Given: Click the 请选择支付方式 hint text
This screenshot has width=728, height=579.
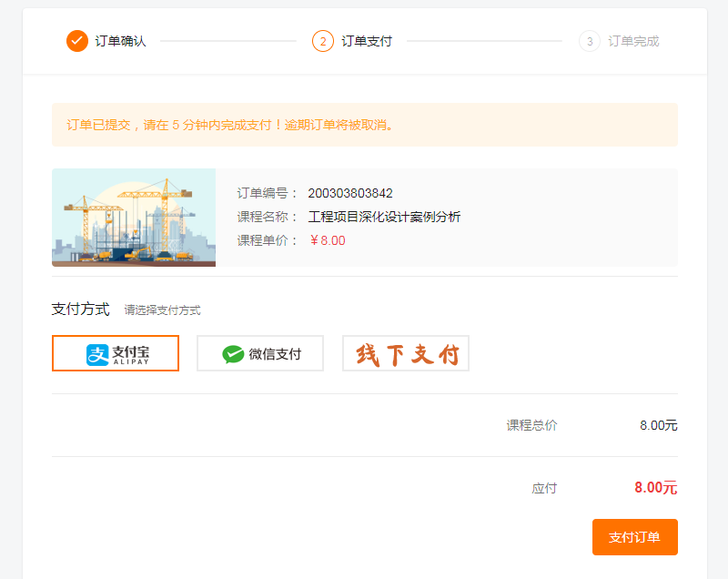Looking at the screenshot, I should [x=162, y=310].
